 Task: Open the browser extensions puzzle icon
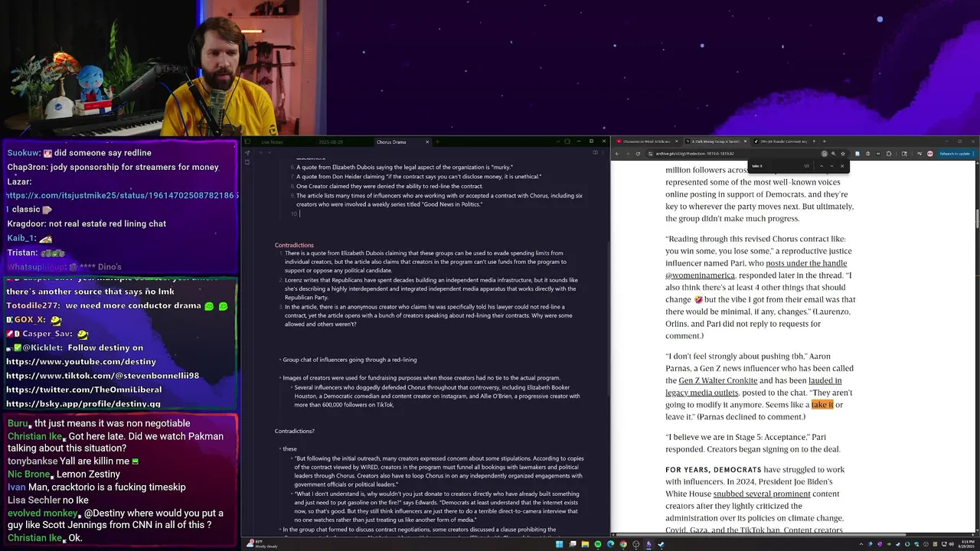(x=889, y=154)
